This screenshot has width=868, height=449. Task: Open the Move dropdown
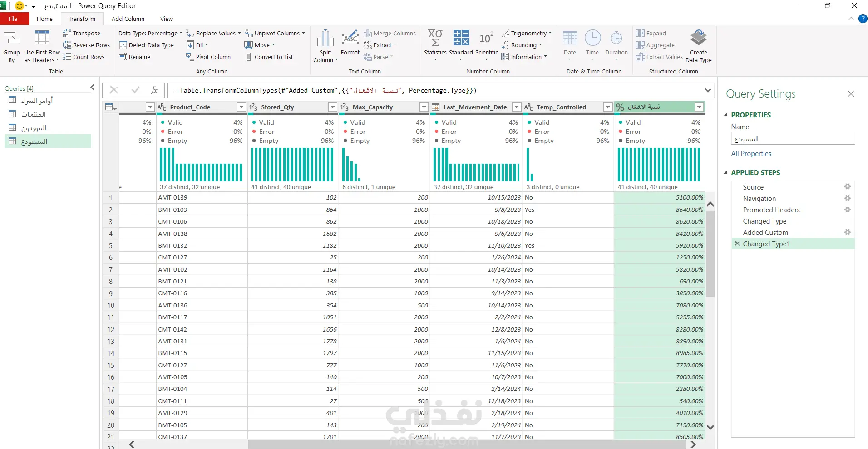coord(260,45)
